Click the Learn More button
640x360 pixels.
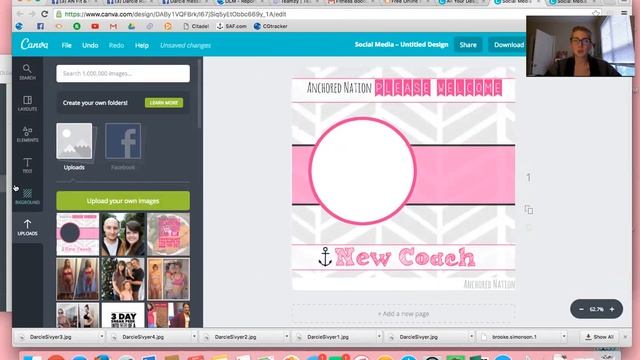pyautogui.click(x=164, y=103)
